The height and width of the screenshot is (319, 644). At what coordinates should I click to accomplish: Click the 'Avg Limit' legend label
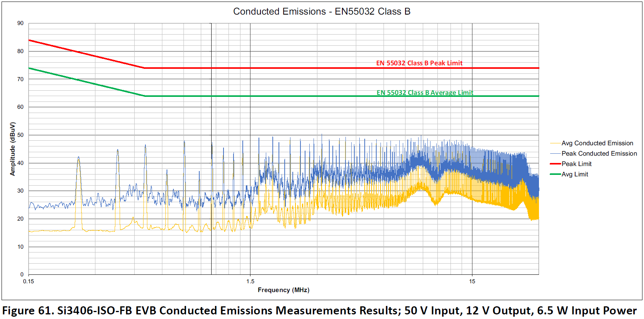pyautogui.click(x=575, y=174)
